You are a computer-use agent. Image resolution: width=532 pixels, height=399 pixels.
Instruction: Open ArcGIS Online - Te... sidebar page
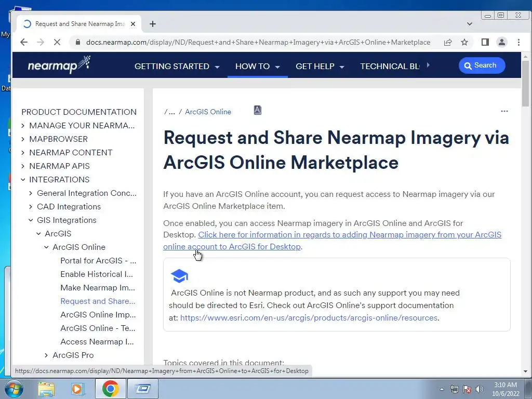click(98, 328)
